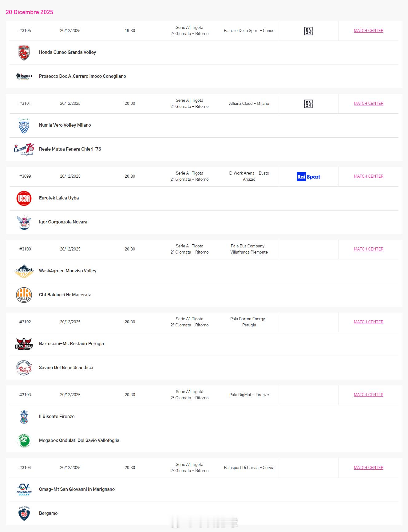The width and height of the screenshot is (408, 532).
Task: Open Match Center for match #3104
Action: 368,468
